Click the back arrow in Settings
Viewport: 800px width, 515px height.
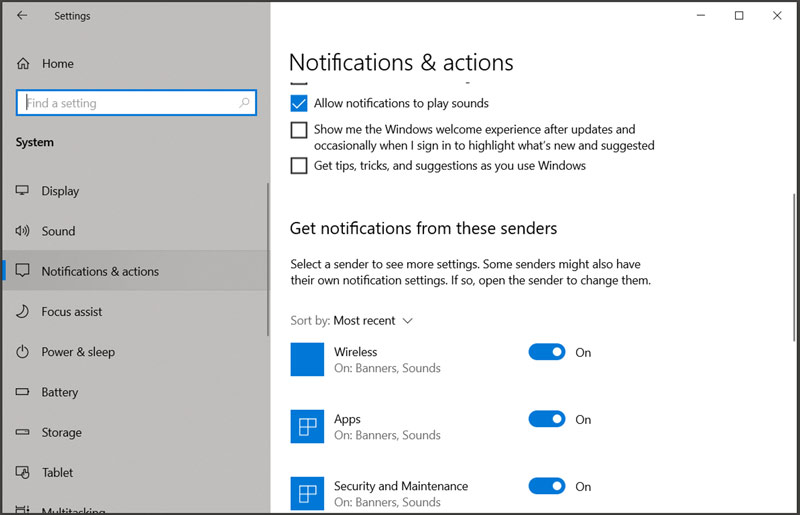22,15
